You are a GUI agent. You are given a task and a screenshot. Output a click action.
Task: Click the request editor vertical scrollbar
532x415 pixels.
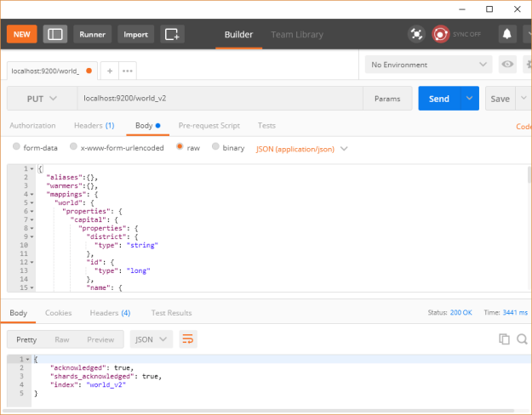tap(529, 174)
